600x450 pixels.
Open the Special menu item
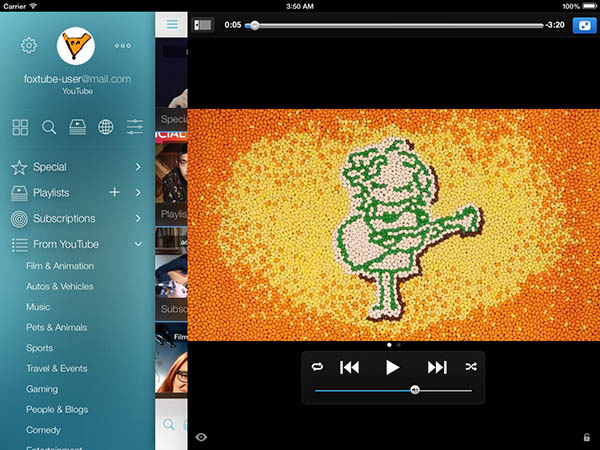[x=50, y=167]
